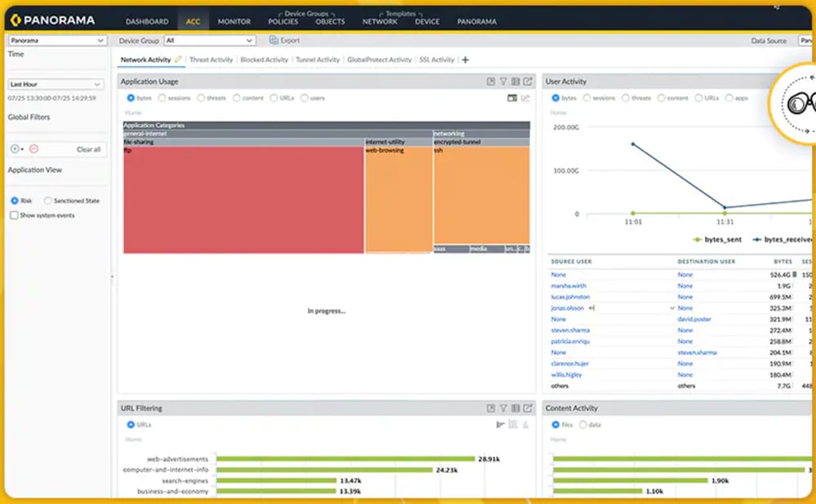Open the export icon in Application Usage header

point(528,82)
